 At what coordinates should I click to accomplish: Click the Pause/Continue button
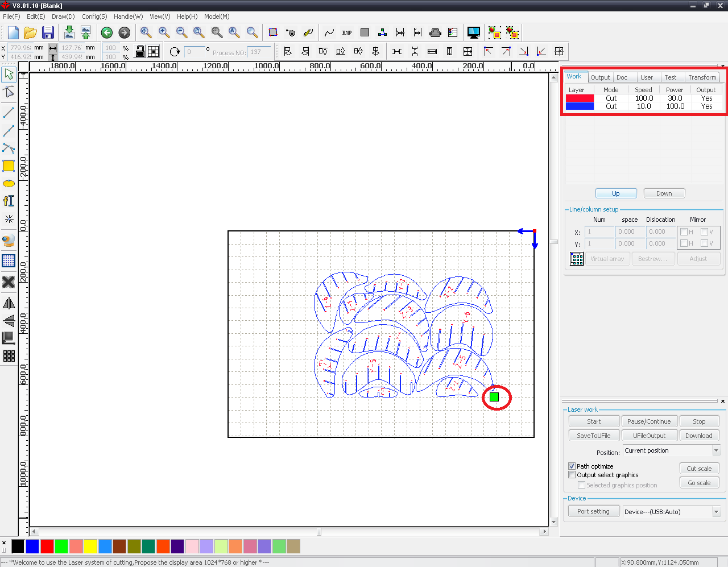pos(649,421)
